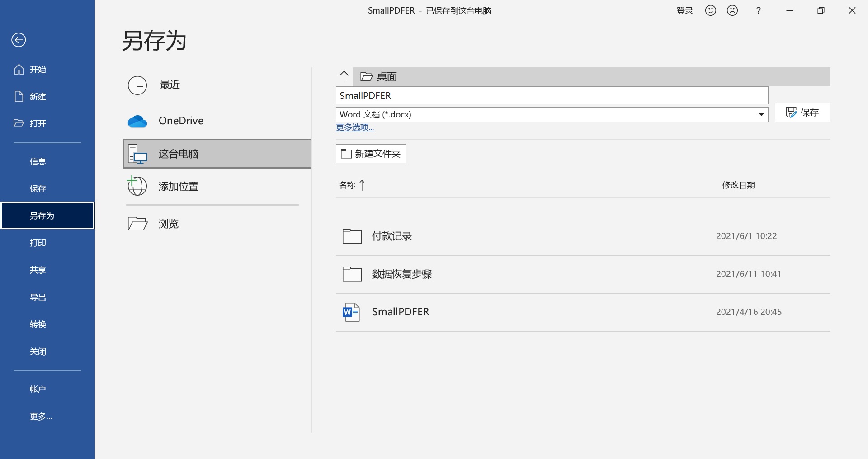Image resolution: width=868 pixels, height=459 pixels.
Task: Open the 更多选项... link
Action: [355, 127]
